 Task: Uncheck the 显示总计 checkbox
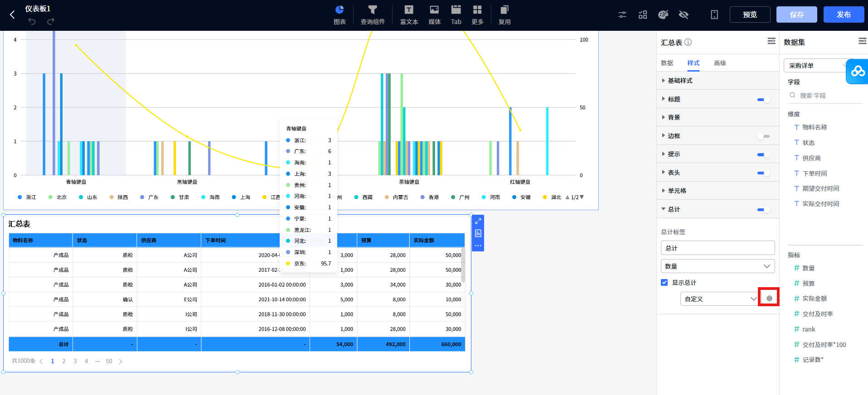664,283
